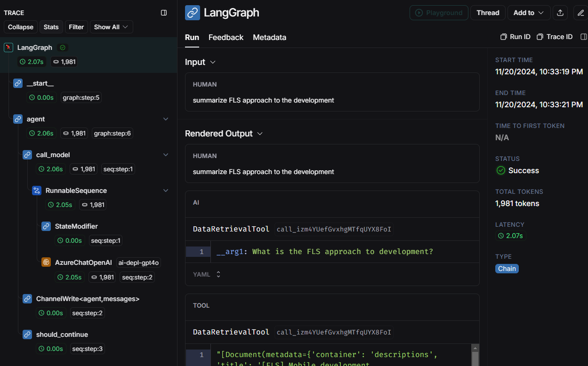Open the Show All filter dropdown
This screenshot has height=366, width=588.
pyautogui.click(x=111, y=27)
